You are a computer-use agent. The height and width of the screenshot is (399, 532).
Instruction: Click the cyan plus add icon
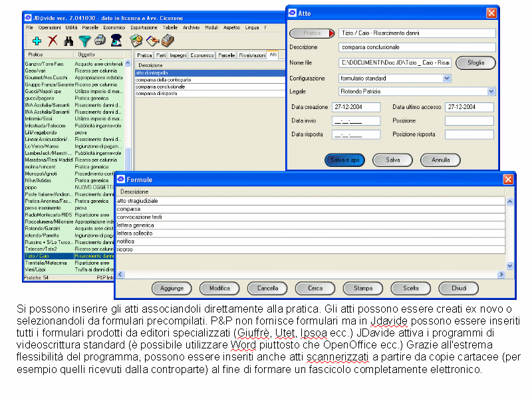click(x=37, y=41)
